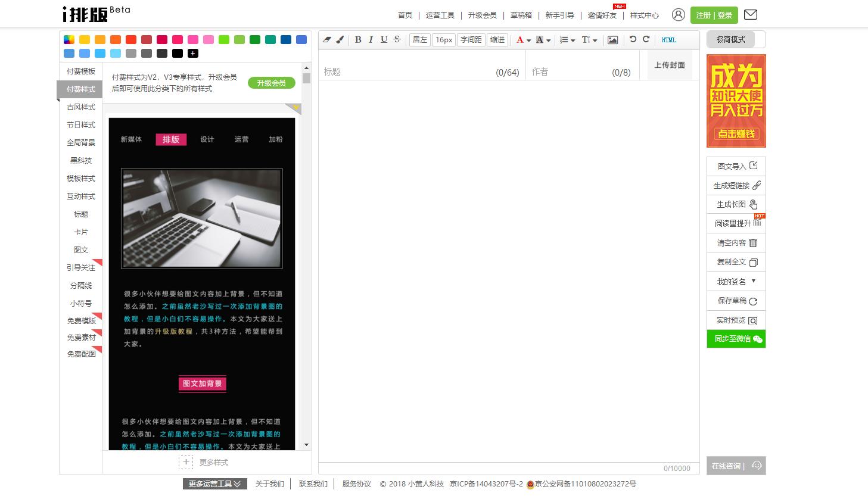Open the list style dropdown in the toolbar
This screenshot has height=496, width=868.
[x=567, y=39]
